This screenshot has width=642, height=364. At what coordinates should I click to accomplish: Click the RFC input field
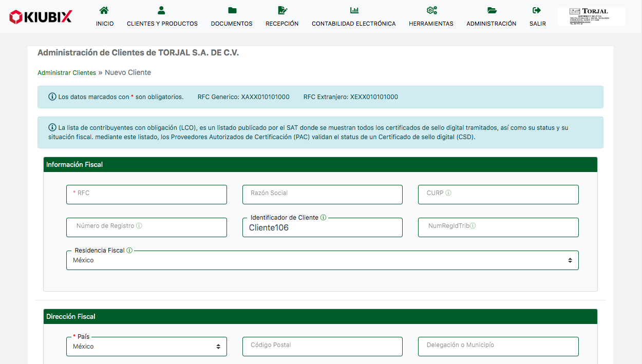point(146,195)
